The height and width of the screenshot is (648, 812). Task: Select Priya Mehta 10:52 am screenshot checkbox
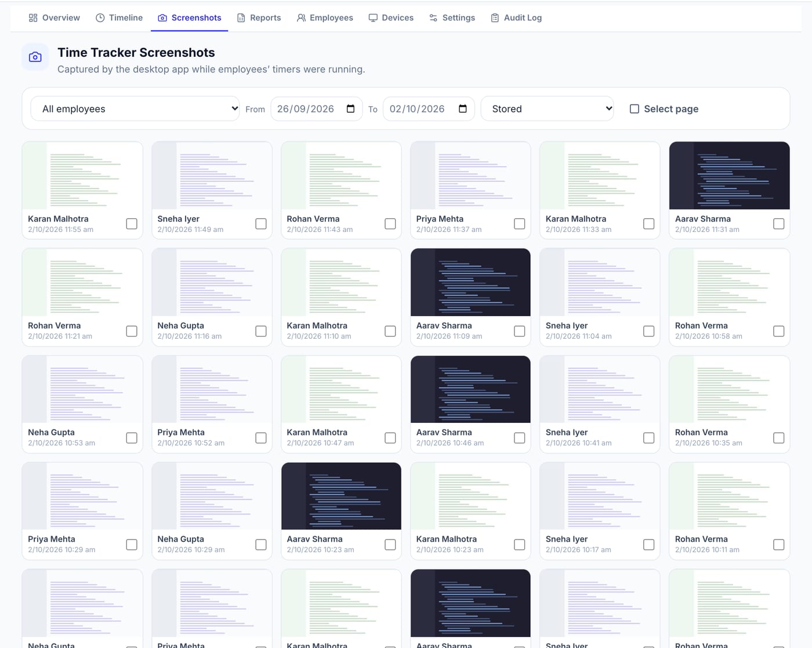point(261,437)
